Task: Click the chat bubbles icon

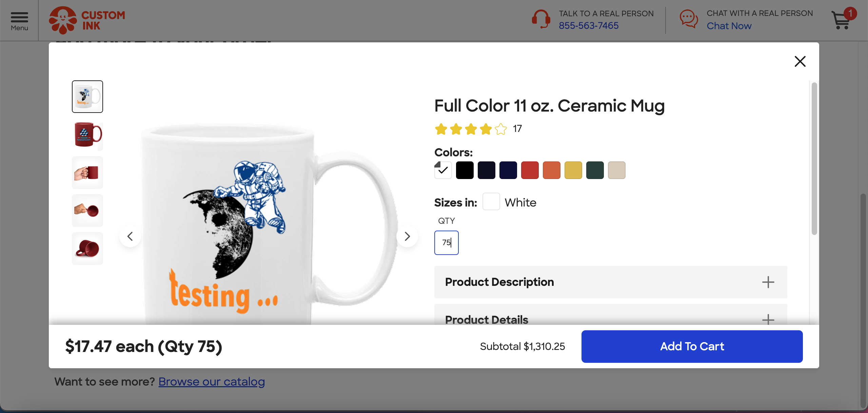Action: (689, 19)
